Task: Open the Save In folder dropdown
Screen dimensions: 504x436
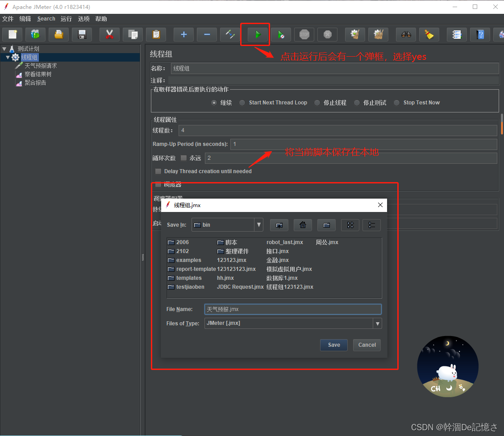Action: 259,225
